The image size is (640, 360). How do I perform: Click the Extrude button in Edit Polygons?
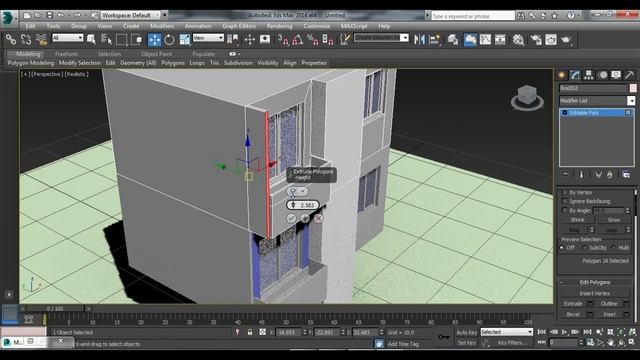[x=573, y=304]
